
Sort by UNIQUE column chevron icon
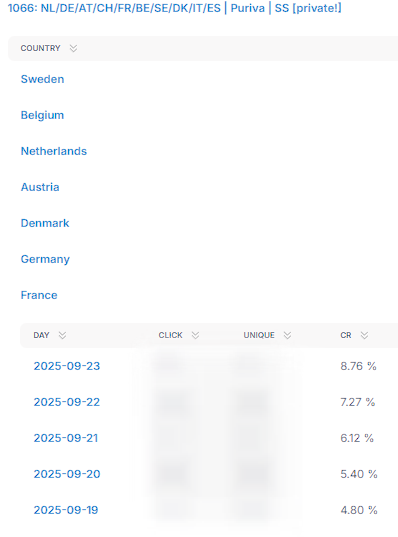click(x=287, y=335)
